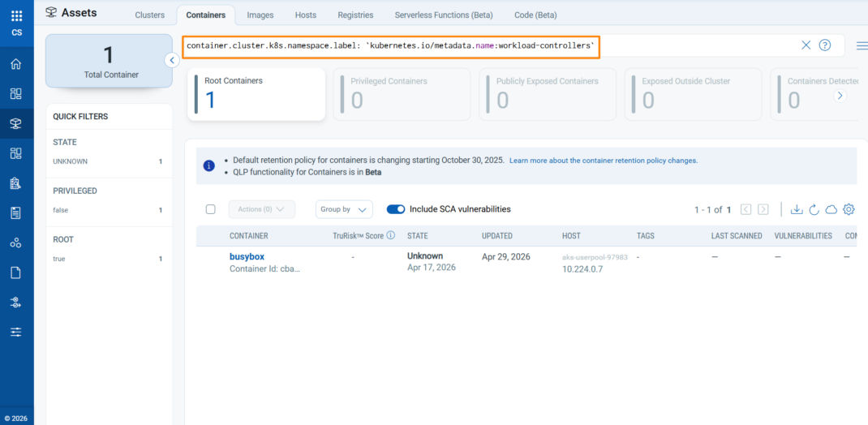Click host IP 10.224.0.7
The width and height of the screenshot is (868, 425).
point(583,269)
